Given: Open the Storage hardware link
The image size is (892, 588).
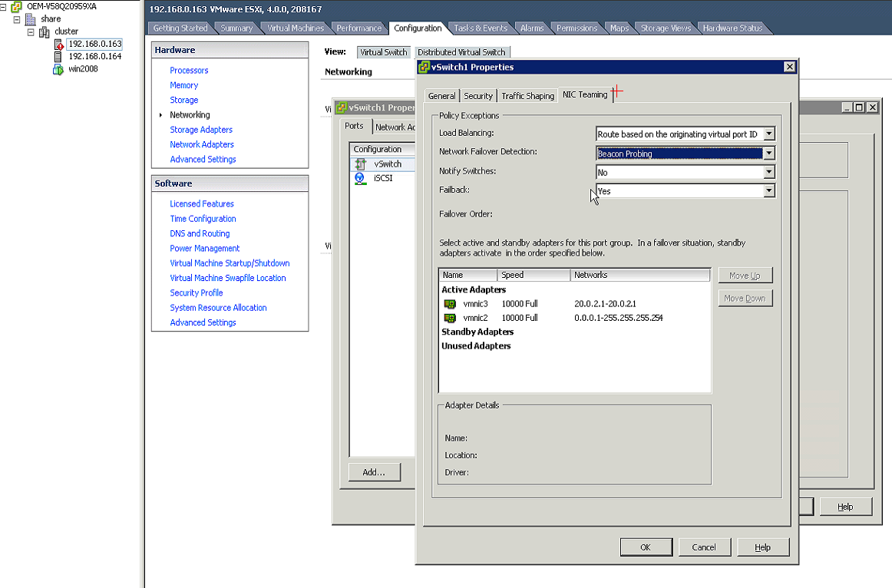Looking at the screenshot, I should coord(183,100).
